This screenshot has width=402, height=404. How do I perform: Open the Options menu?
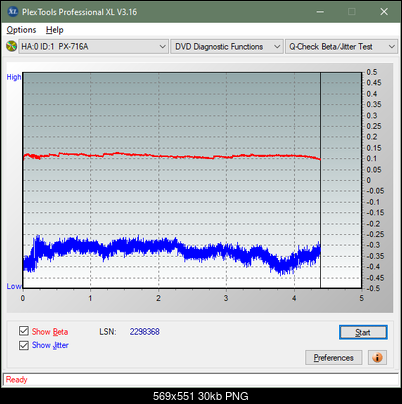[21, 30]
